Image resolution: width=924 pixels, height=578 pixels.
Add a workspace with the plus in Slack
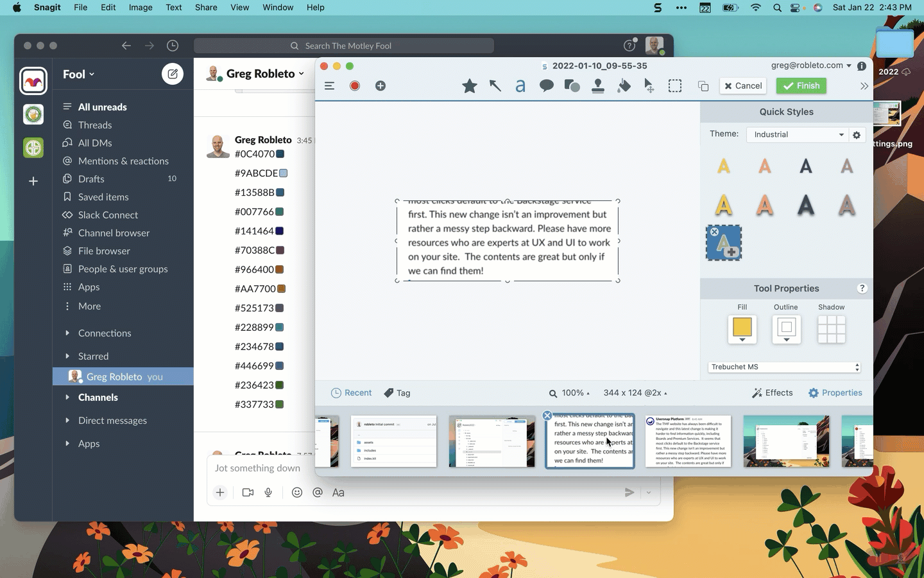pos(33,181)
